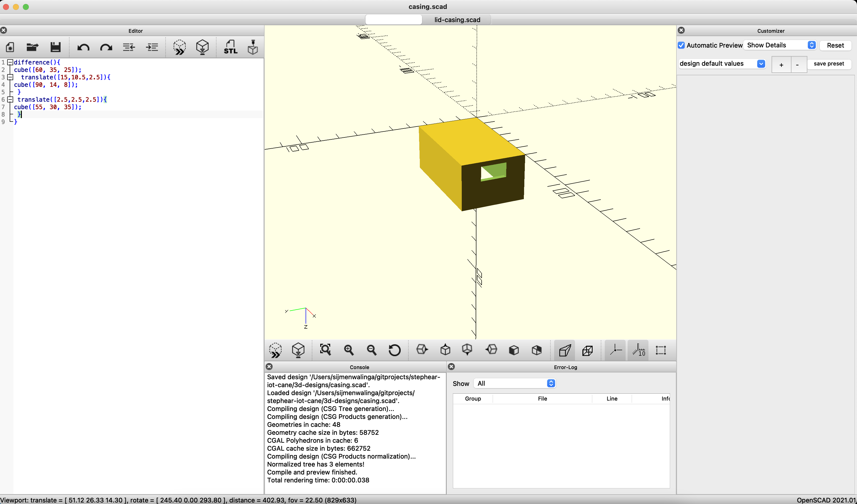Viewport: 857px width, 504px height.
Task: Switch to the Bottom view
Action: (467, 349)
